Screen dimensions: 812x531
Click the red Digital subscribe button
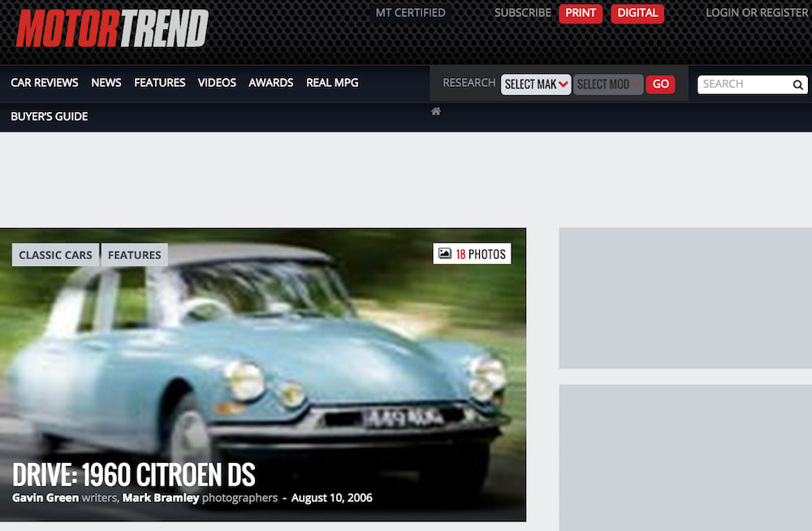point(637,14)
